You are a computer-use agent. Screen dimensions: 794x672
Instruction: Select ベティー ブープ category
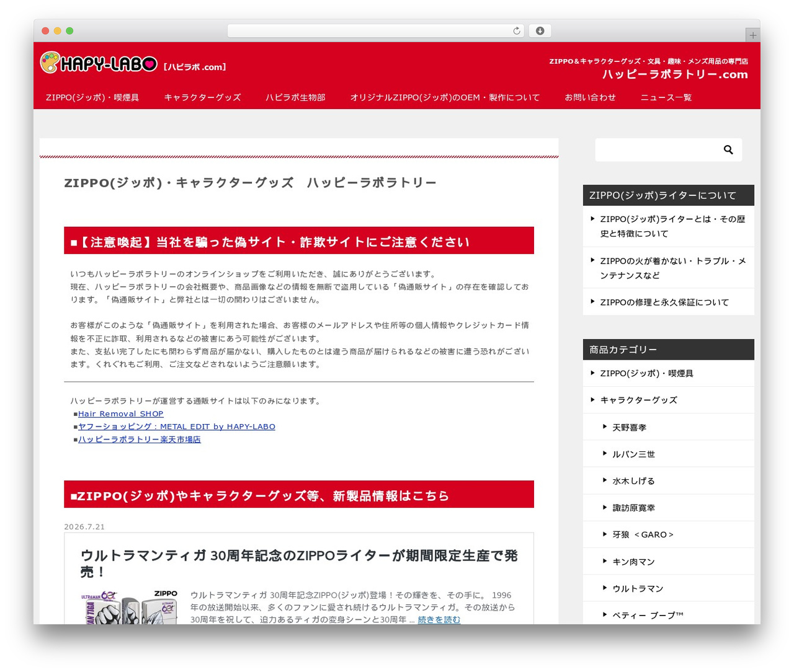click(x=648, y=615)
